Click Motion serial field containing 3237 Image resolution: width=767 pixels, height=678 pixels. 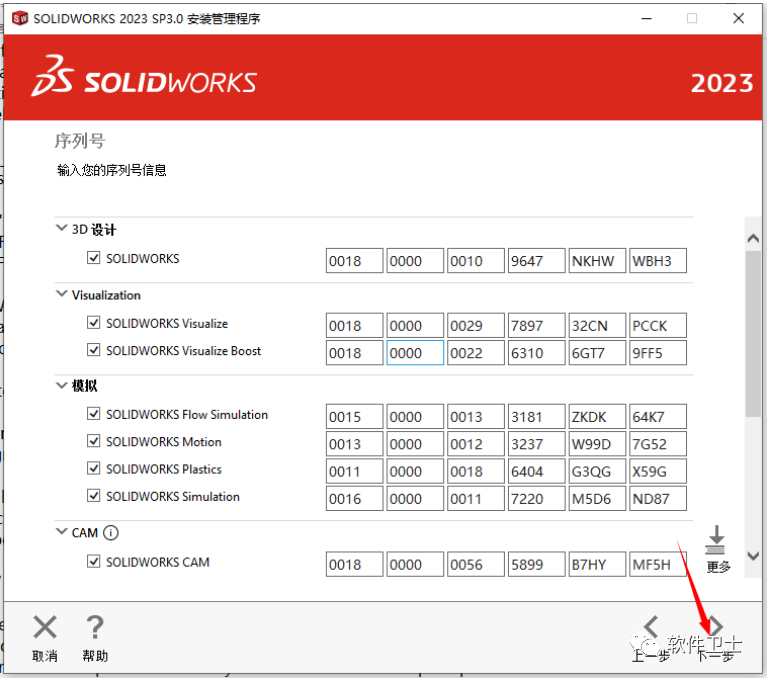coord(537,444)
